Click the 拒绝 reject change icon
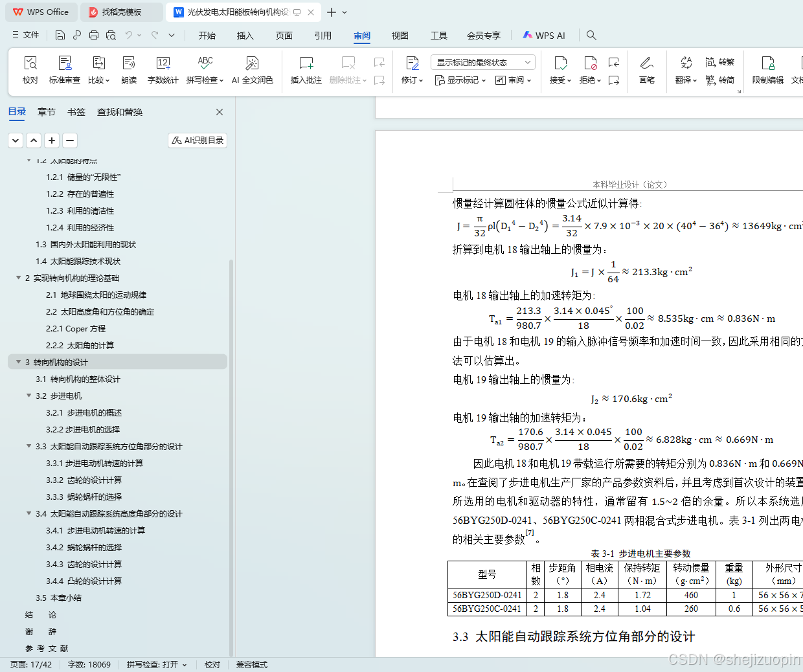803x672 pixels. click(x=590, y=63)
